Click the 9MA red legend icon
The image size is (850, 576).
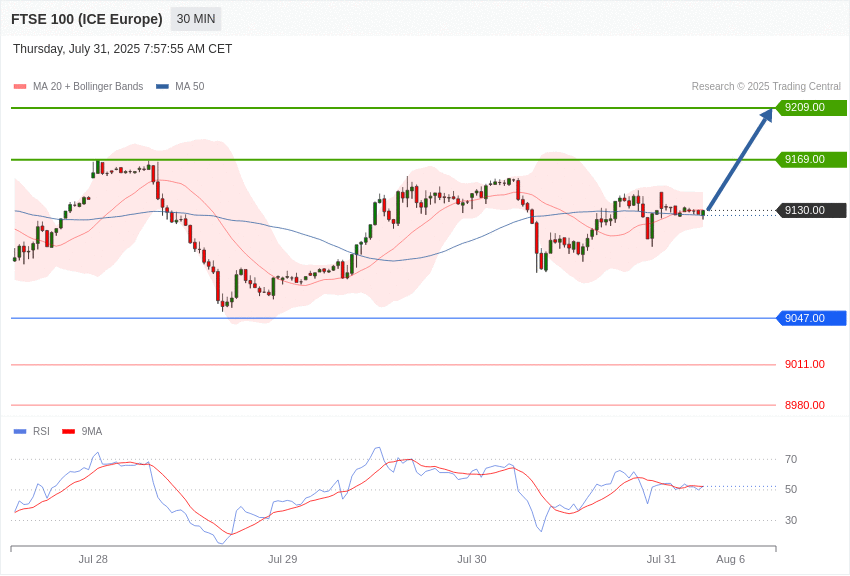[68, 431]
